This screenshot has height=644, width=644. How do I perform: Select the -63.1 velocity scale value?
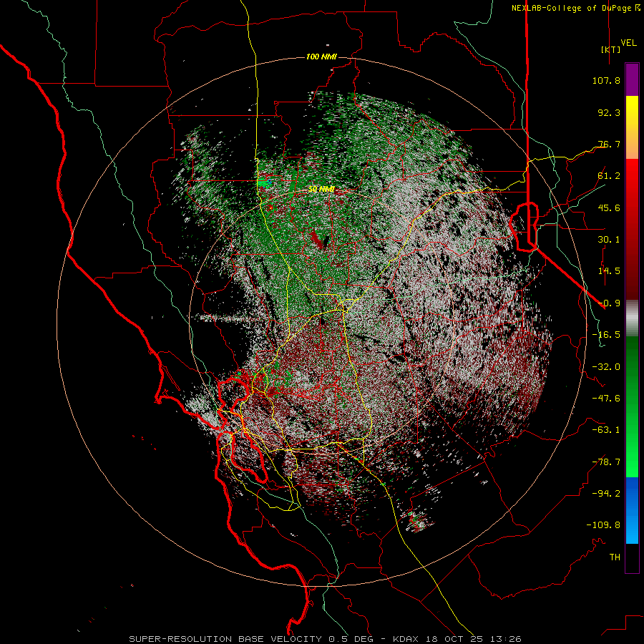(606, 430)
